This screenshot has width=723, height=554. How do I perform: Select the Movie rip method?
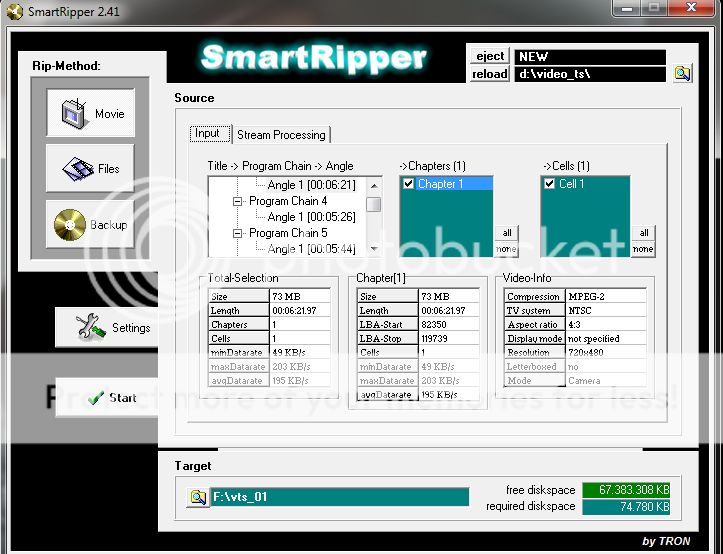(x=90, y=113)
